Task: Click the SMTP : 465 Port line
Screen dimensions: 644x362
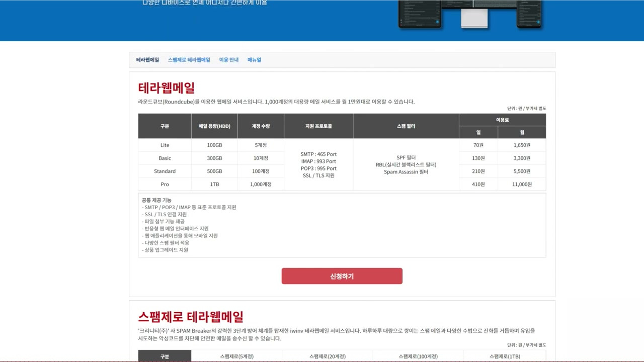Action: 318,154
